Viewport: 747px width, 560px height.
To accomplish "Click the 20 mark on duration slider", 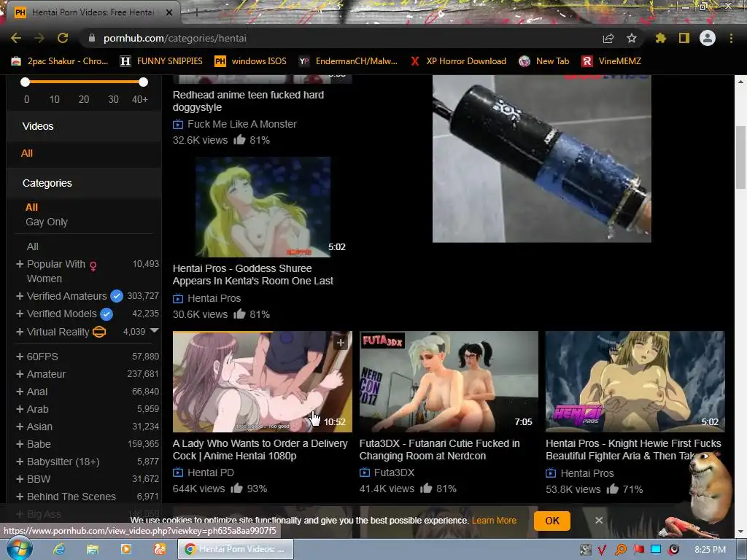I will pyautogui.click(x=84, y=99).
